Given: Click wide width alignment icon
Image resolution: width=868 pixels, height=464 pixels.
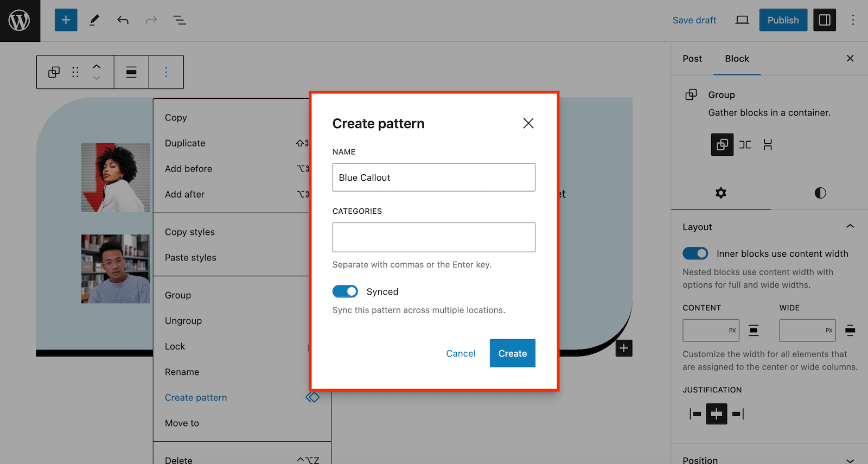Looking at the screenshot, I should (850, 330).
